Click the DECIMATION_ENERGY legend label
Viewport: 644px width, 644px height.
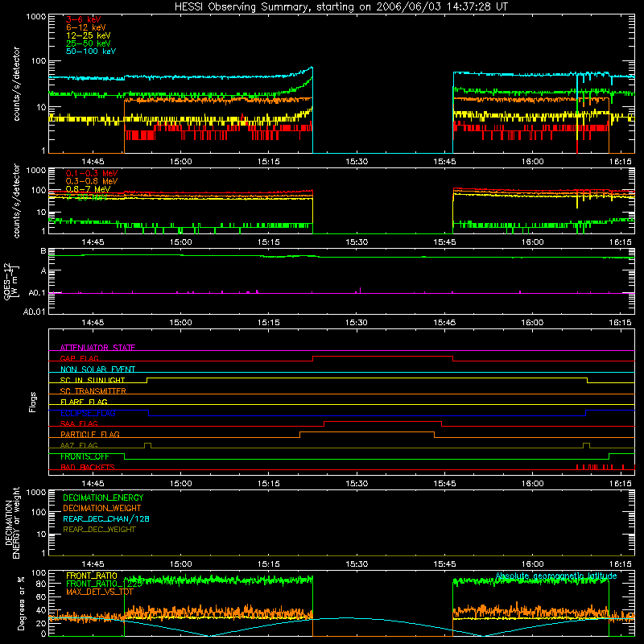[103, 497]
